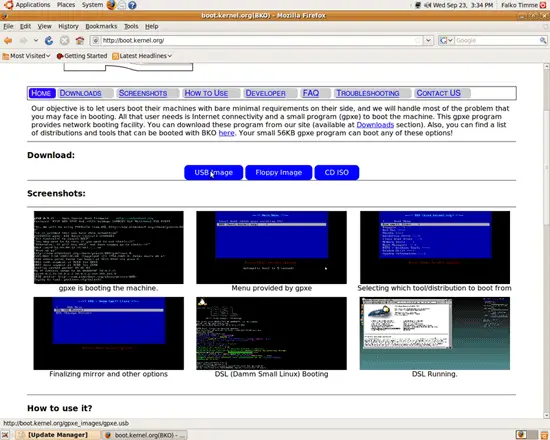Expand the Latest Headlines feed dropdown

142,56
